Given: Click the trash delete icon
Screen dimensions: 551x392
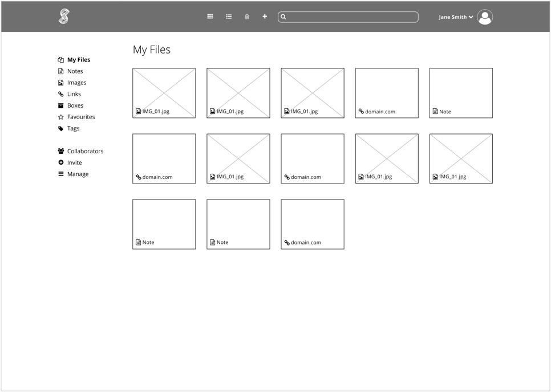Looking at the screenshot, I should (247, 17).
